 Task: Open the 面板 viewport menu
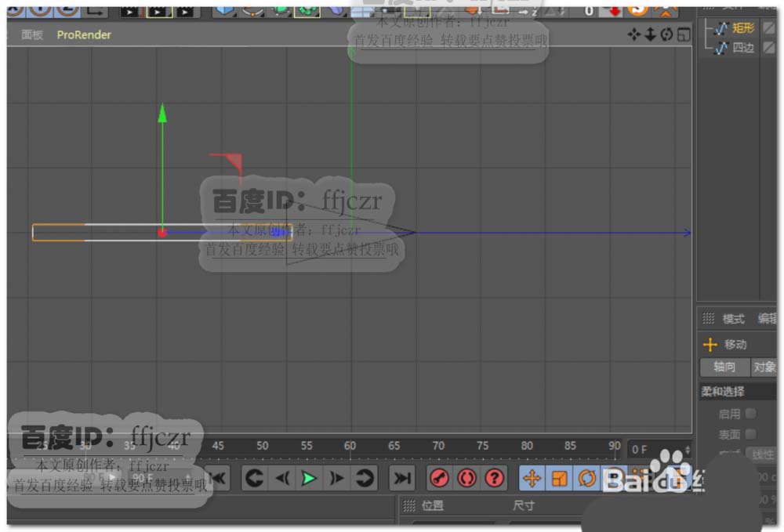click(x=32, y=35)
